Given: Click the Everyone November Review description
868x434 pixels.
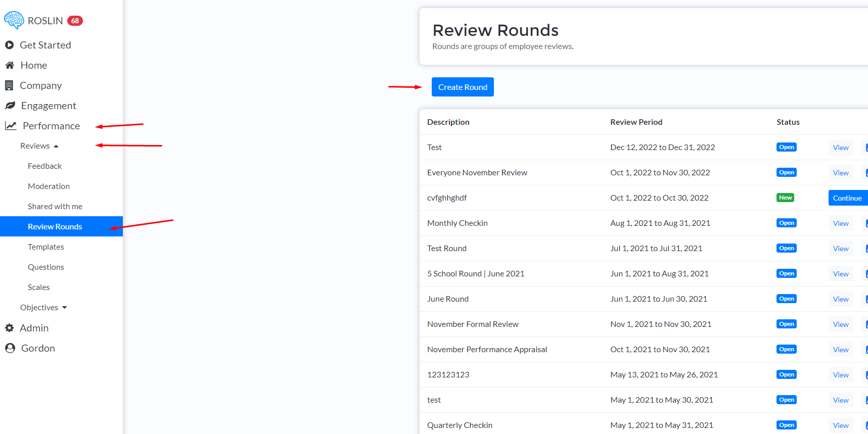Looking at the screenshot, I should click(x=477, y=173).
